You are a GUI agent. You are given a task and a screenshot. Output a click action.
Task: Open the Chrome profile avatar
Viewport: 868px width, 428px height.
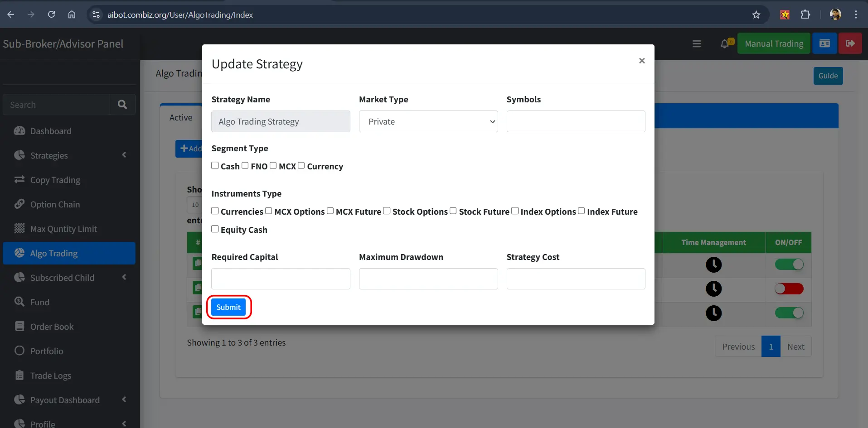coord(835,14)
